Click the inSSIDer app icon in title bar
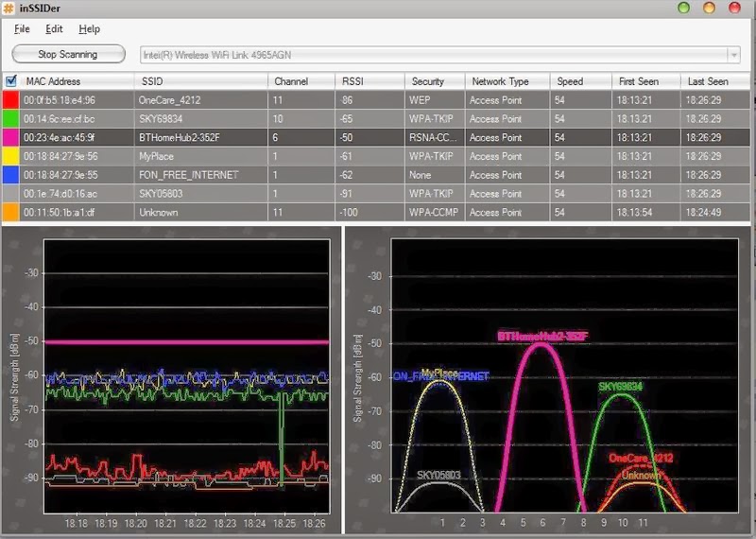This screenshot has height=539, width=756. (9, 9)
